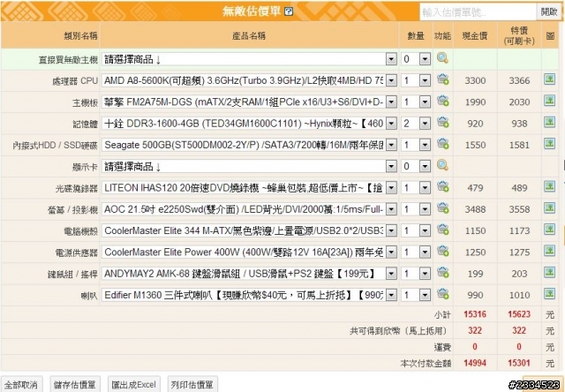Click the help icon beside 無敵估價單 title

[x=289, y=11]
